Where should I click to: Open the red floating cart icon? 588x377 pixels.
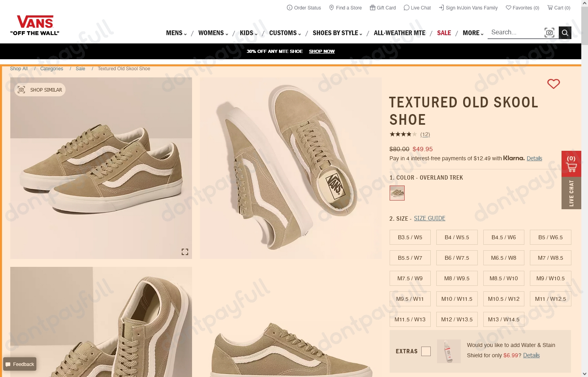571,164
